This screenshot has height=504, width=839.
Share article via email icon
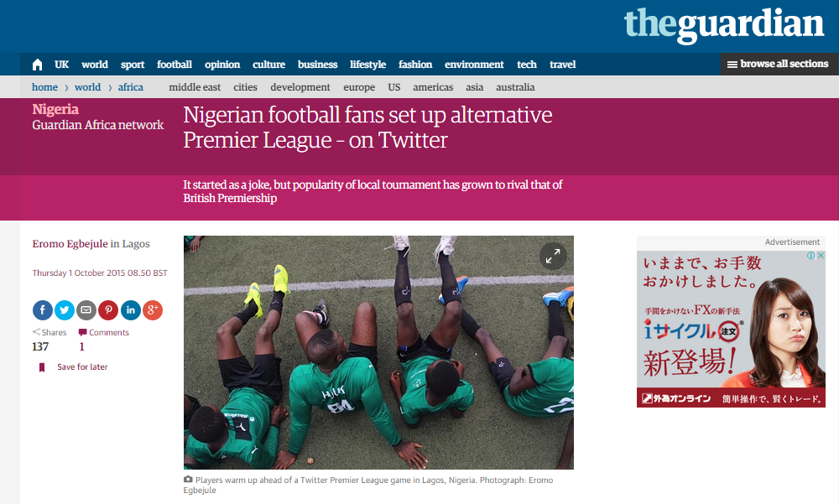86,309
